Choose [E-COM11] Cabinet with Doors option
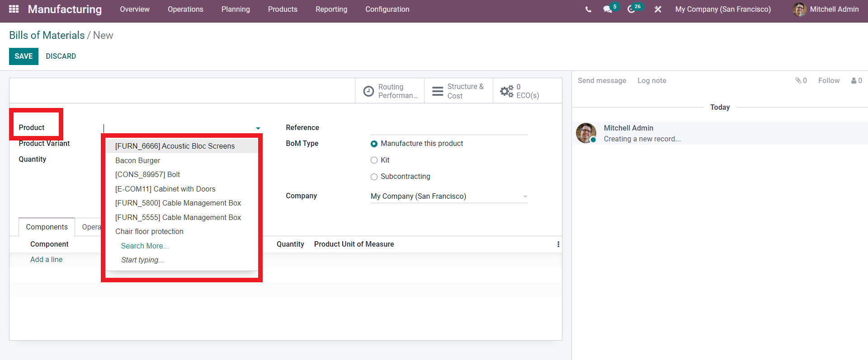 tap(181, 189)
